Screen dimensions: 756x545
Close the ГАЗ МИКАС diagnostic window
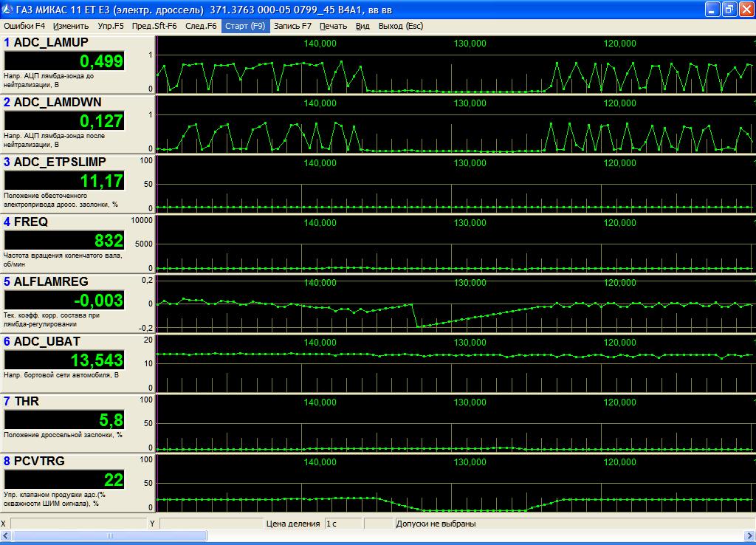tap(746, 9)
